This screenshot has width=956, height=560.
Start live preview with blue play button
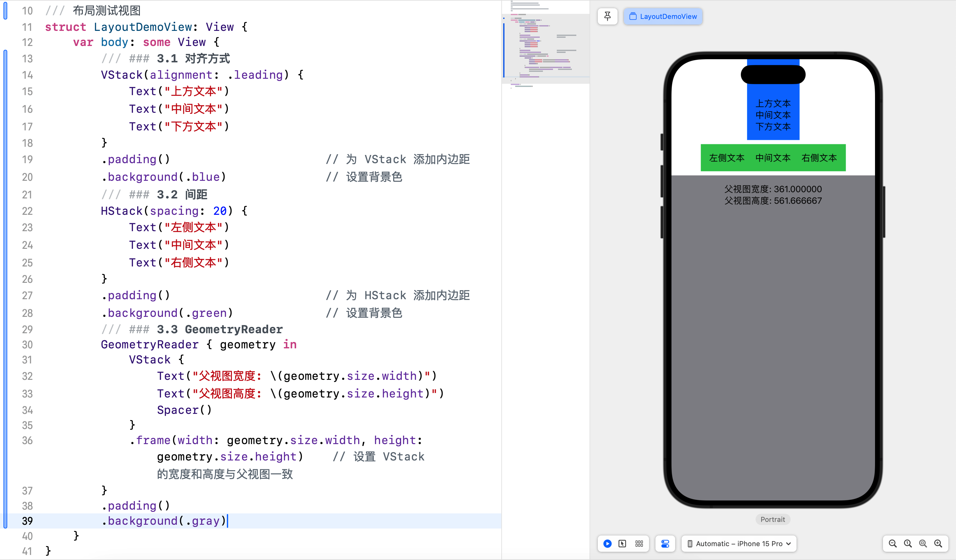pyautogui.click(x=608, y=543)
